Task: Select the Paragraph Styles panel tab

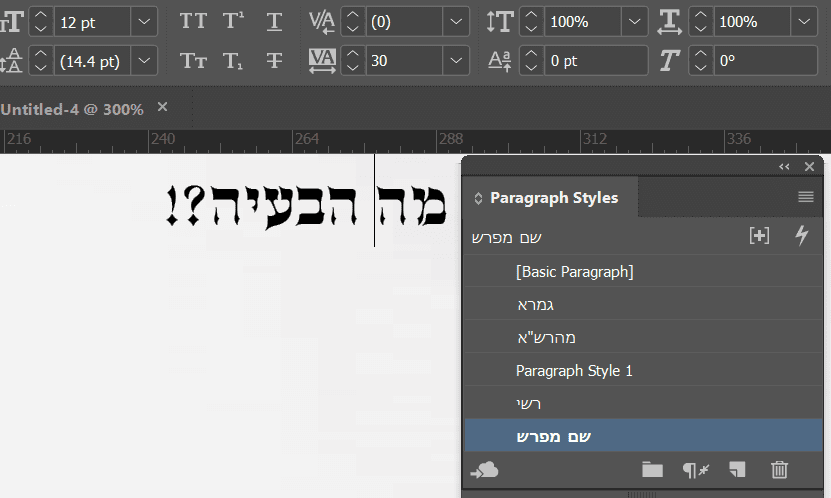Action: (x=553, y=198)
